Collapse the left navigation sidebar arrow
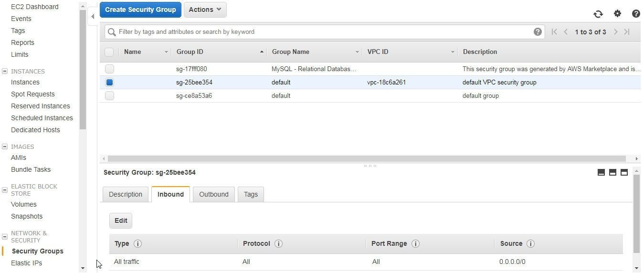 (93, 16)
